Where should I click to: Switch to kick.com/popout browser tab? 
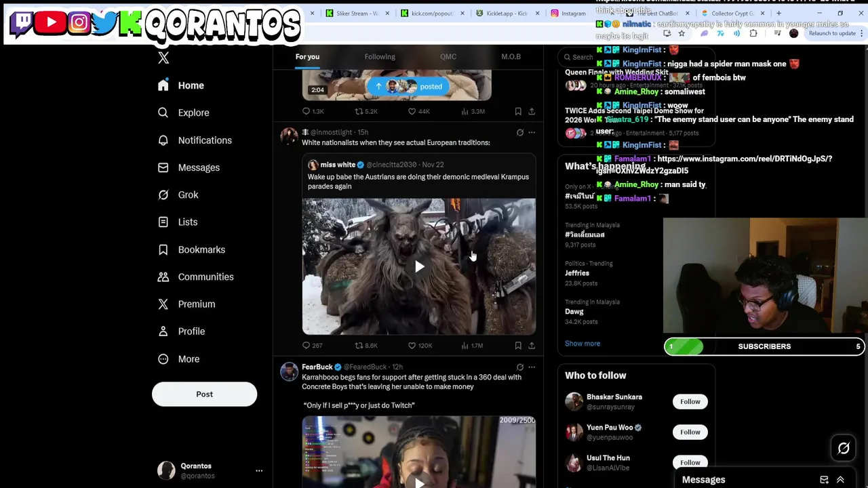click(x=432, y=13)
